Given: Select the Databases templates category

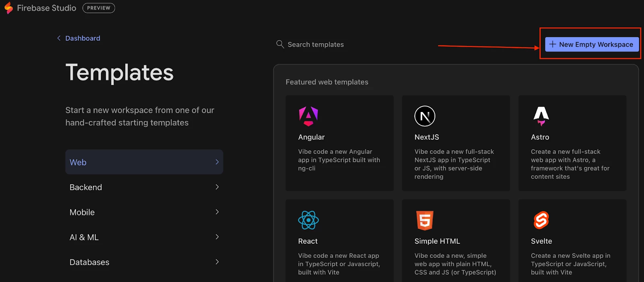Looking at the screenshot, I should coord(144,262).
